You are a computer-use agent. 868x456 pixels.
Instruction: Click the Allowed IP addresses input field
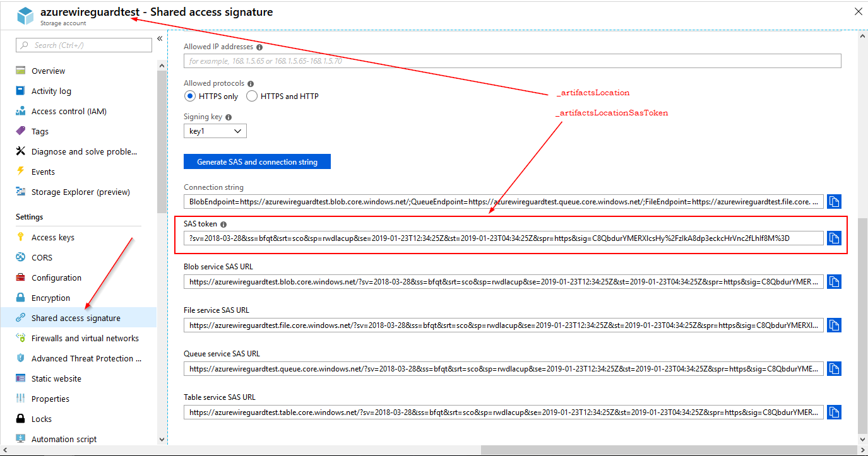click(513, 61)
